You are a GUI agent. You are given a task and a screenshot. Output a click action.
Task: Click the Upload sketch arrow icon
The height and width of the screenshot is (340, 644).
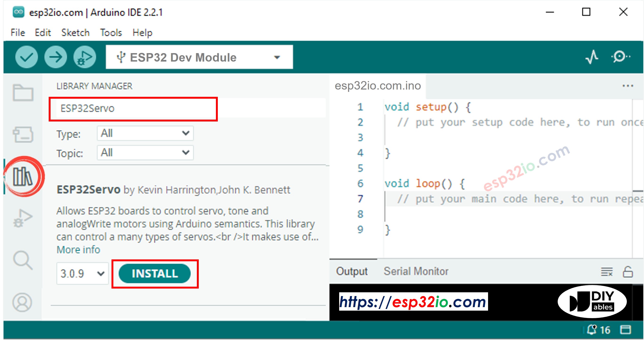tap(56, 57)
